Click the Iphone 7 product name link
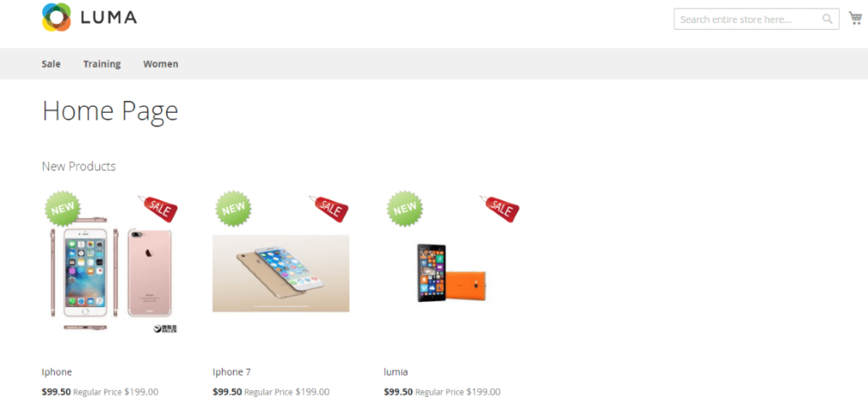Viewport: 868px width, 408px height. point(232,372)
